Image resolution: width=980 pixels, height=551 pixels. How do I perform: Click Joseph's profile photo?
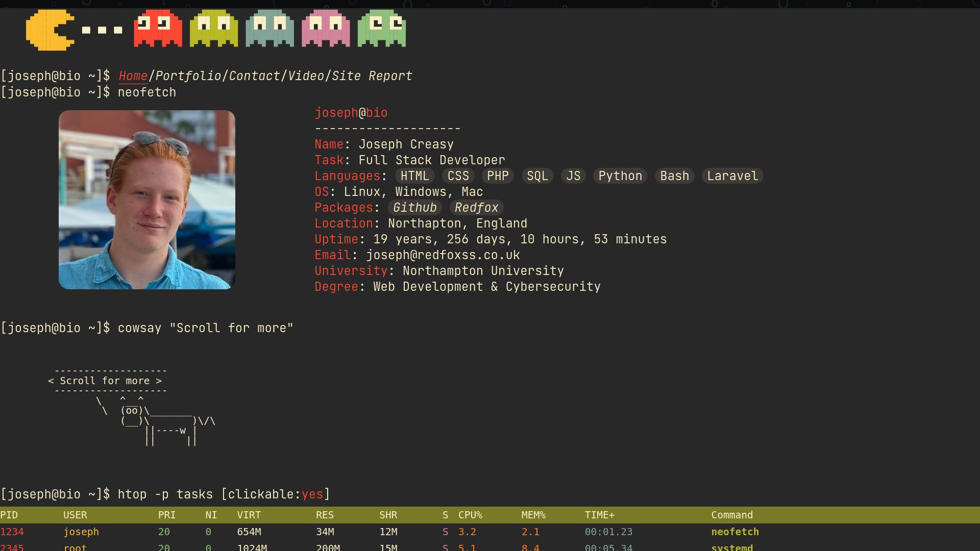[x=147, y=200]
